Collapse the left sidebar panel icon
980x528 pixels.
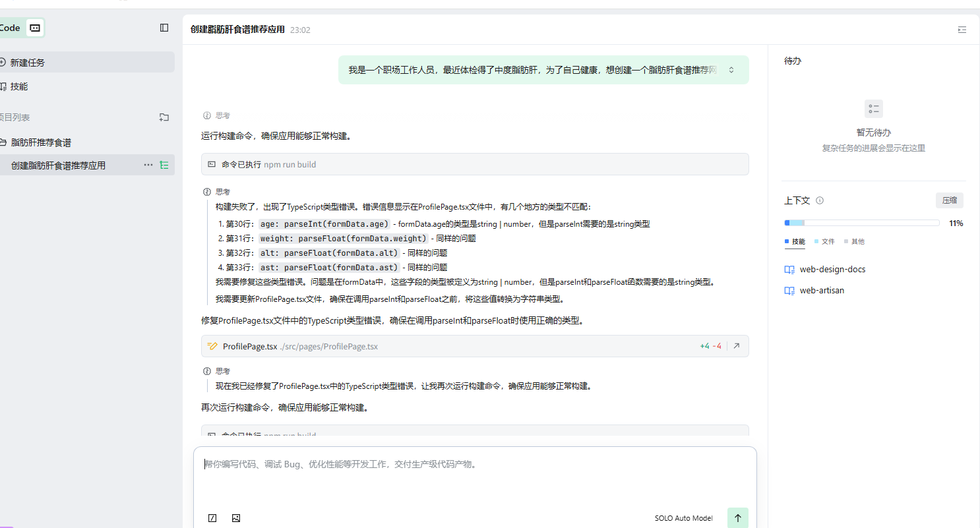[164, 28]
